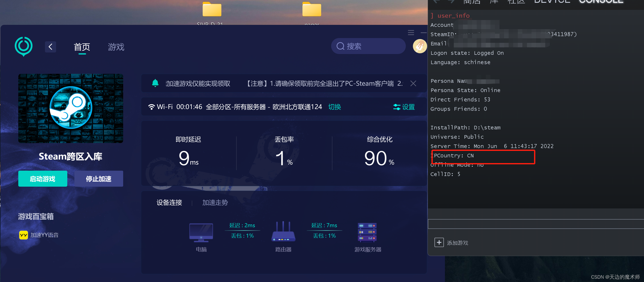Select the 设备连接 tab
Viewport: 644px width, 282px height.
[x=169, y=202]
